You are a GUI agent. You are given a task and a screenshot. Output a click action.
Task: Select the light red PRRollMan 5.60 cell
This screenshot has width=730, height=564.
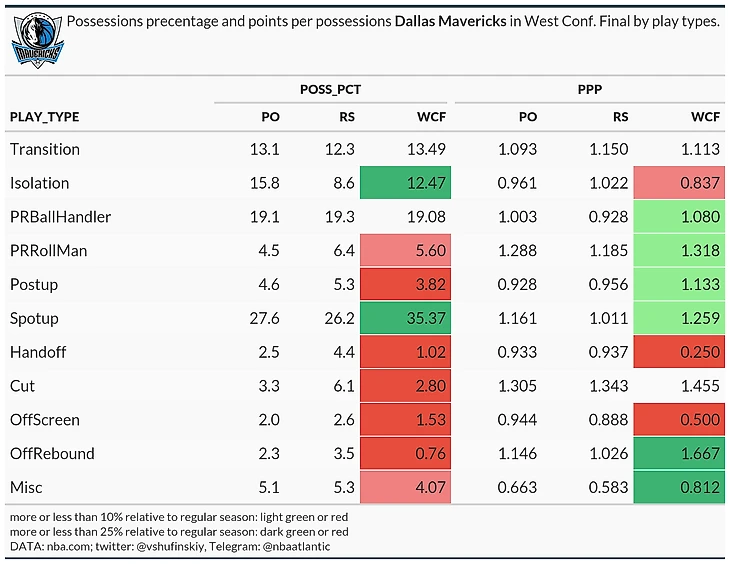pyautogui.click(x=405, y=251)
